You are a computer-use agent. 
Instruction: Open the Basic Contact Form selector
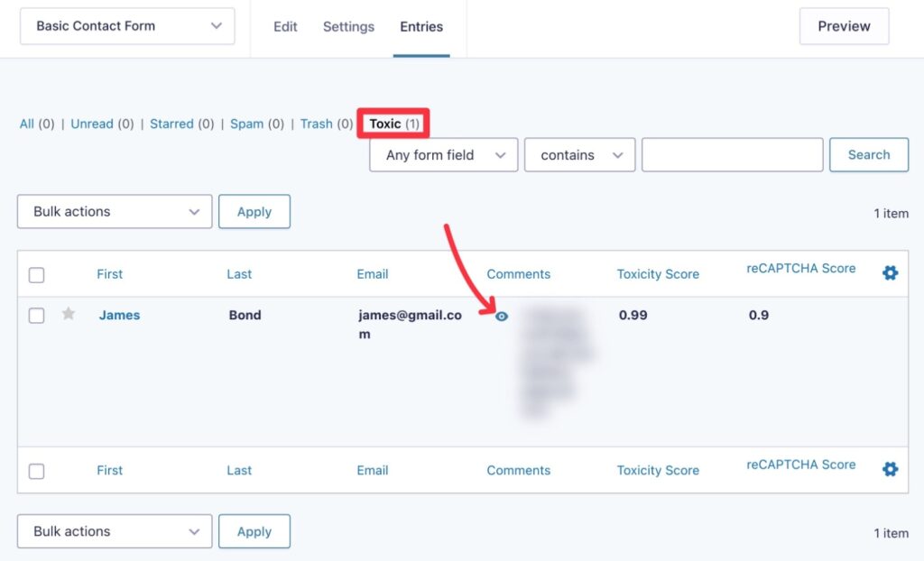pyautogui.click(x=126, y=26)
